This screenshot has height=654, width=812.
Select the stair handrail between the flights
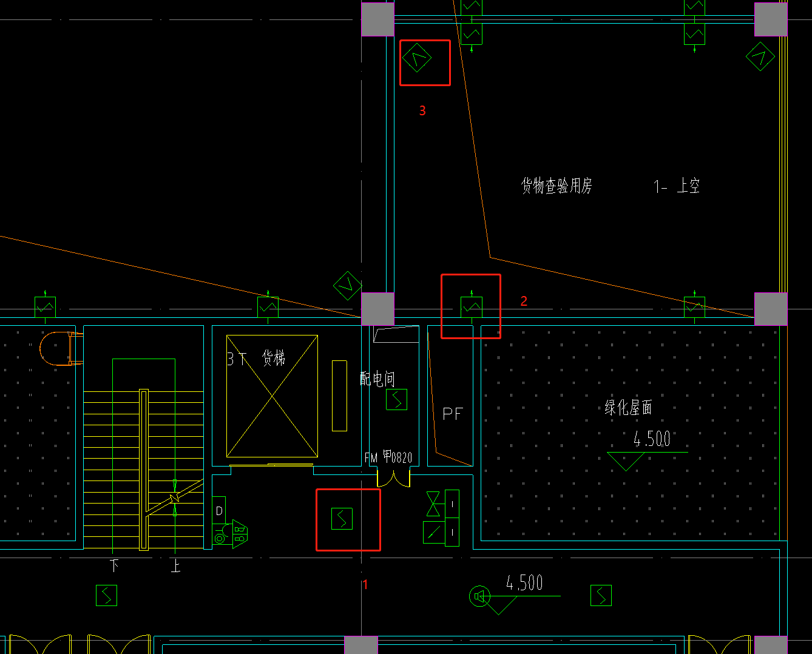(144, 469)
